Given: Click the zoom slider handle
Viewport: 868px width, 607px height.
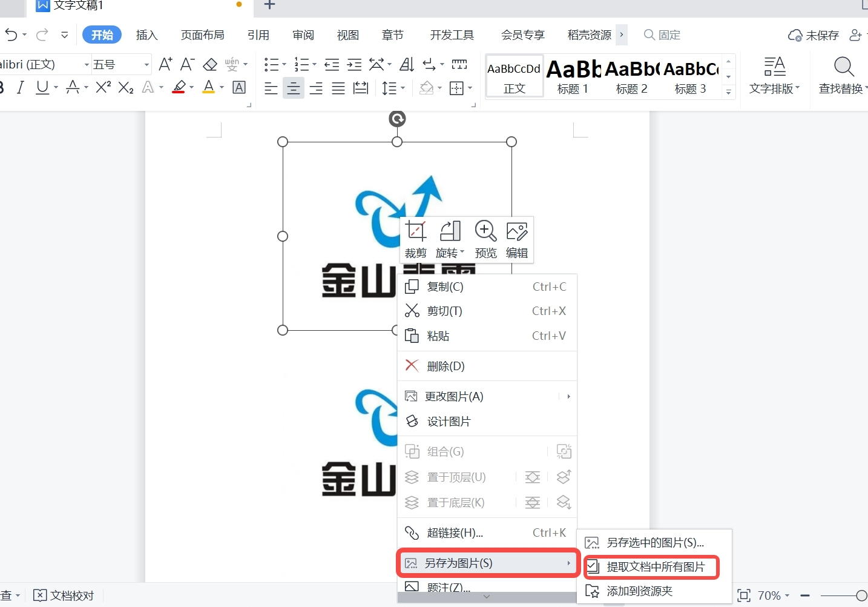Looking at the screenshot, I should click(861, 595).
